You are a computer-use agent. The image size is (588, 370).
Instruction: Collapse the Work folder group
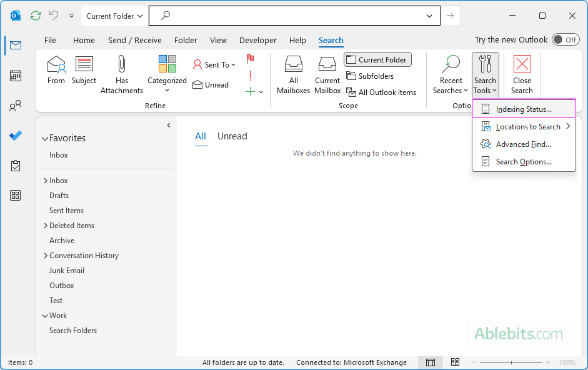point(46,315)
